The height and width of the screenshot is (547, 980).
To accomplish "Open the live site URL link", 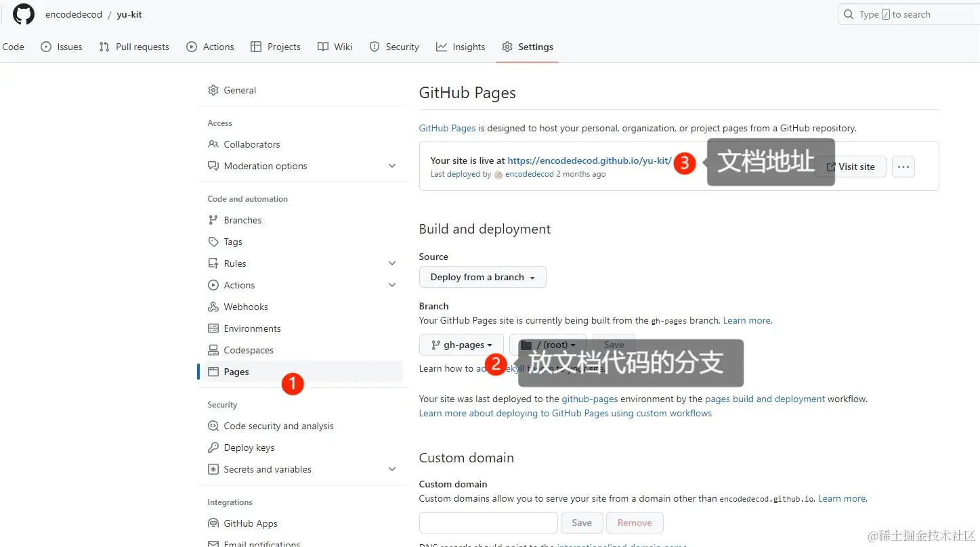I will [x=589, y=160].
